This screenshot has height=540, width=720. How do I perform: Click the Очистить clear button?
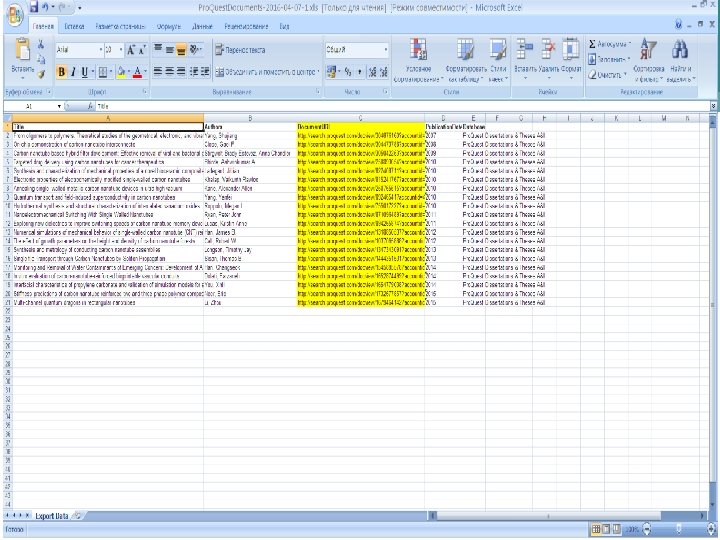coord(608,74)
